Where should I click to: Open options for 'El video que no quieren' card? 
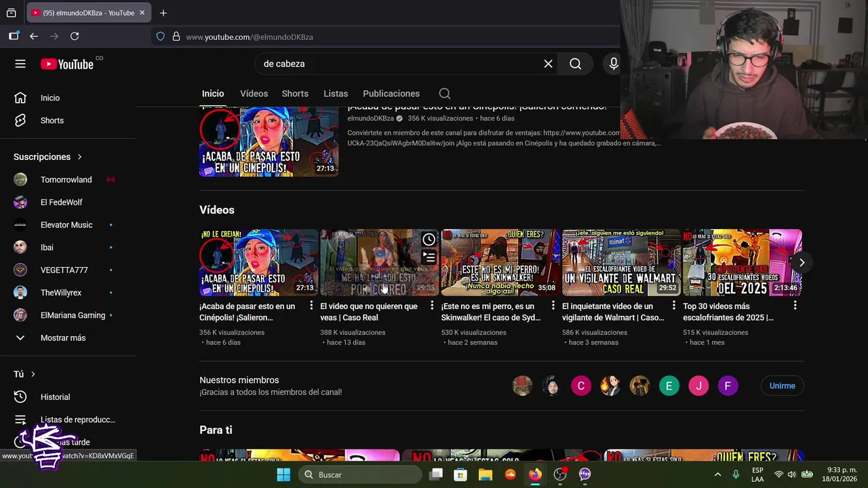click(x=432, y=306)
